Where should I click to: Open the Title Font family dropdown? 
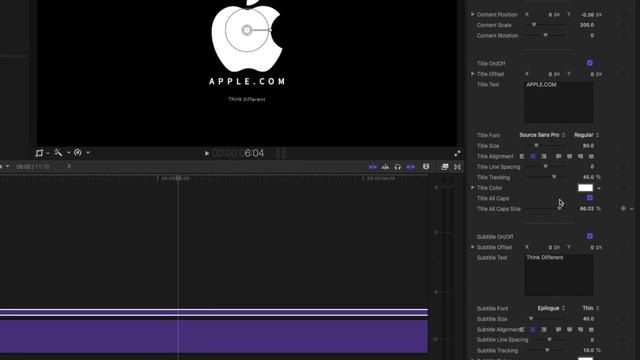pos(542,135)
